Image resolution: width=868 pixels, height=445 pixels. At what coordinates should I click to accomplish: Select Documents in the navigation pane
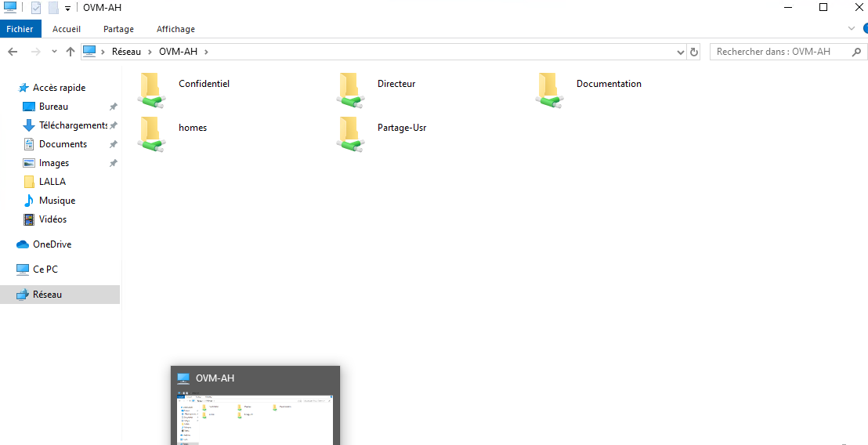click(63, 144)
